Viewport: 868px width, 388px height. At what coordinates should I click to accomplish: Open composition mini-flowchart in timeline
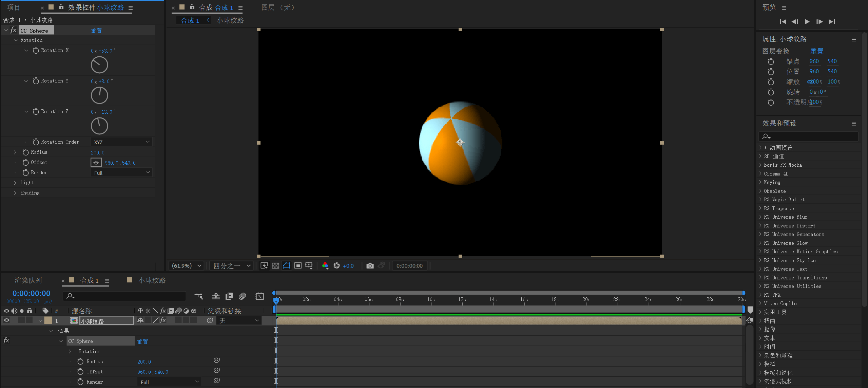click(x=198, y=296)
